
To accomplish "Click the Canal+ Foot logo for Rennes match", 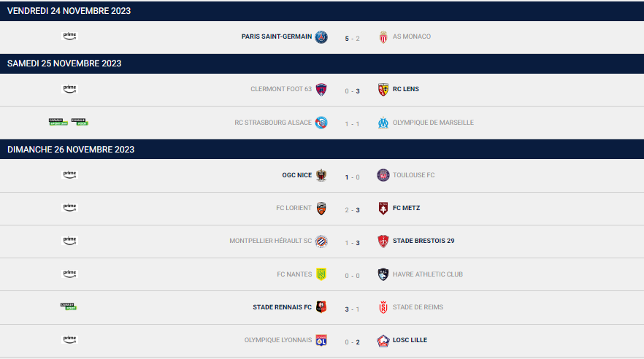I will click(x=68, y=306).
